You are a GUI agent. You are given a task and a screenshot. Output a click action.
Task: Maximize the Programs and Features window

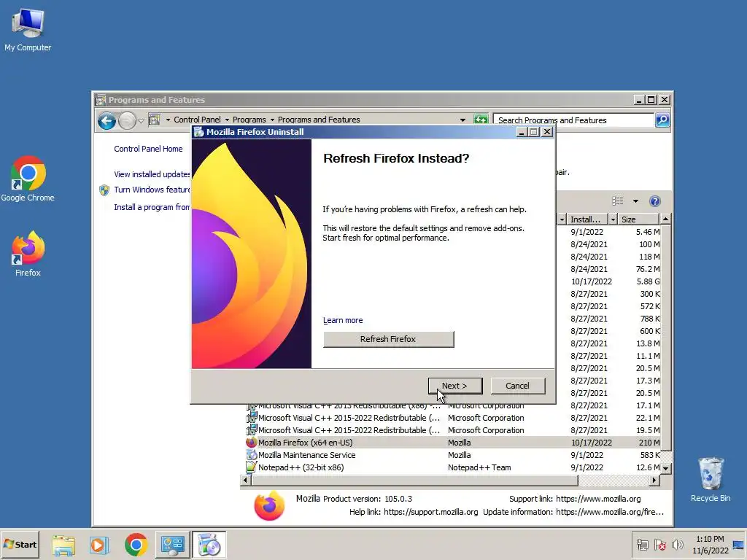pyautogui.click(x=651, y=99)
